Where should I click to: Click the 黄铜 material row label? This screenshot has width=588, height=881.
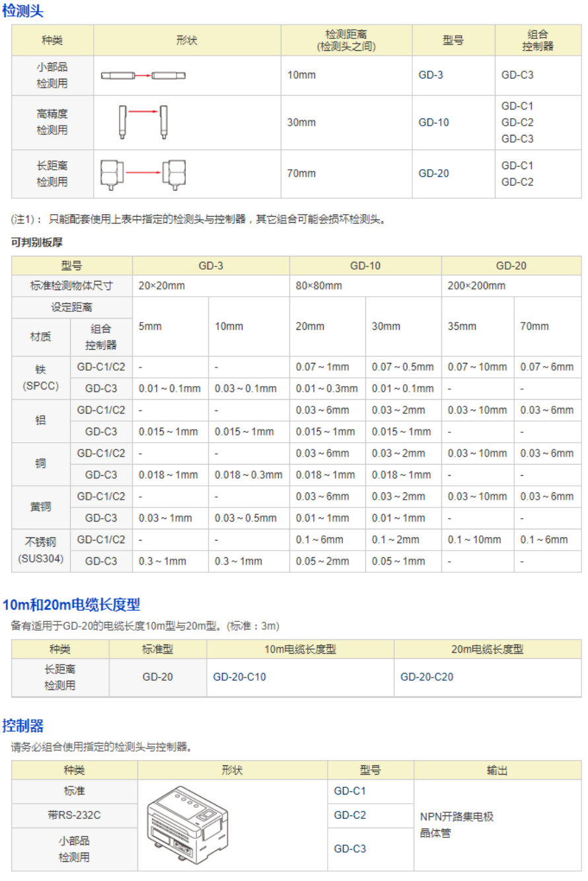click(x=41, y=507)
